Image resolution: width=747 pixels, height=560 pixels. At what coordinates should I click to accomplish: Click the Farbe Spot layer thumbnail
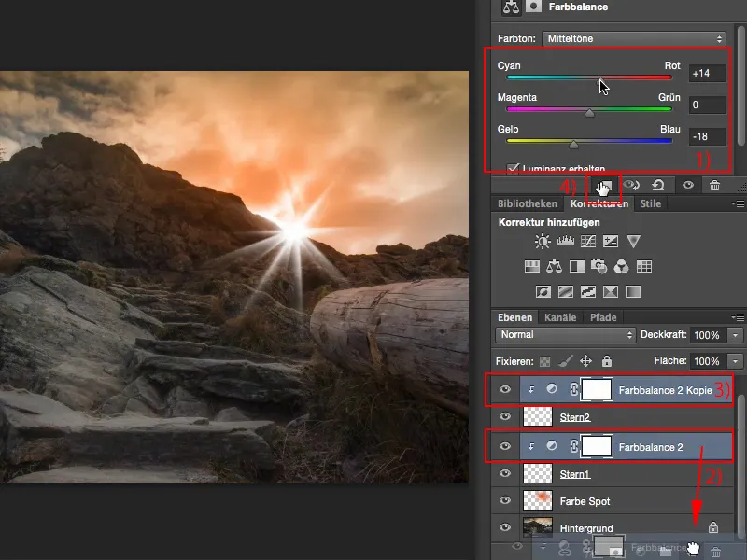(538, 500)
